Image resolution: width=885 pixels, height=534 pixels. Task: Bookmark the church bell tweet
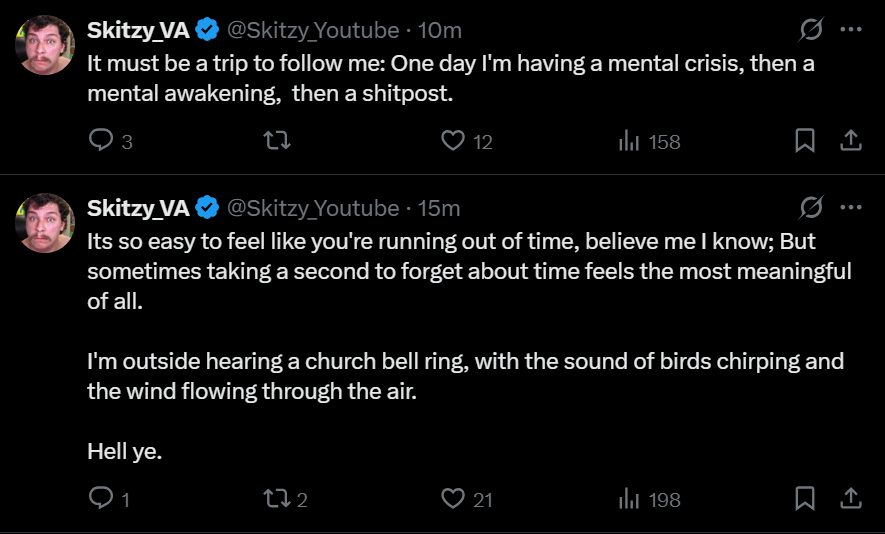(x=804, y=498)
